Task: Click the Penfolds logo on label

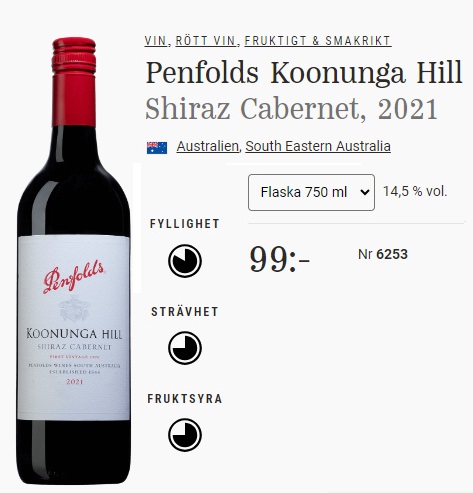Action: (74, 276)
